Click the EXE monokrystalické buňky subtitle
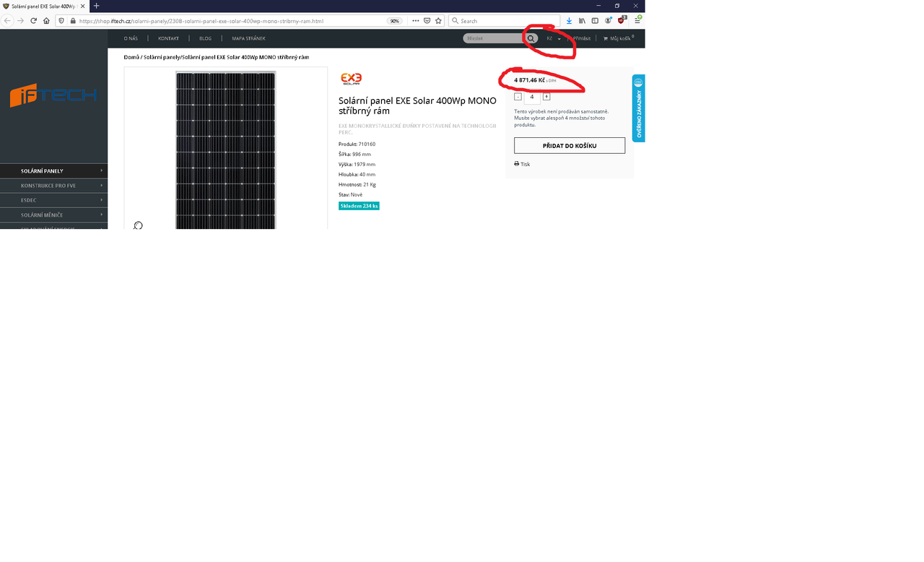Screen dimensions: 924x562 click(x=417, y=129)
